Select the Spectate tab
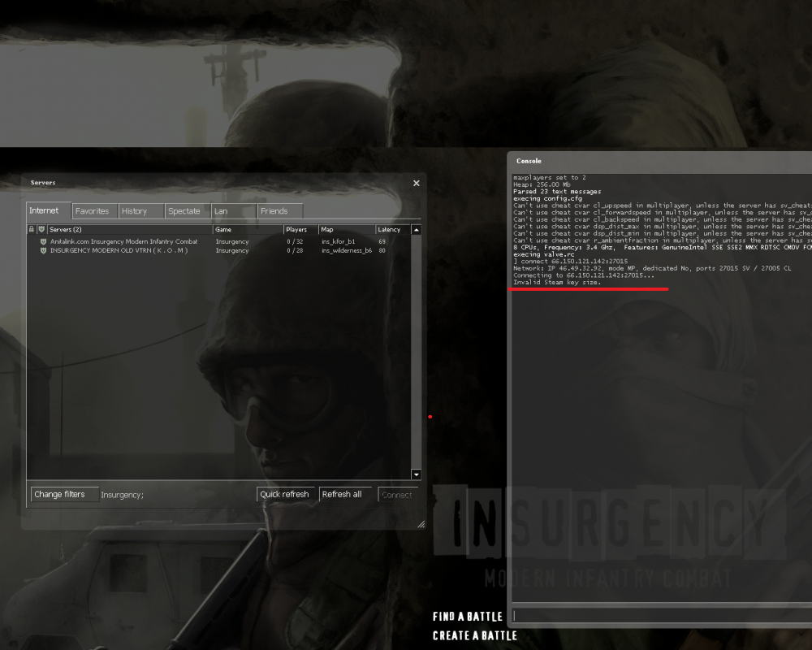The width and height of the screenshot is (812, 650). click(184, 211)
